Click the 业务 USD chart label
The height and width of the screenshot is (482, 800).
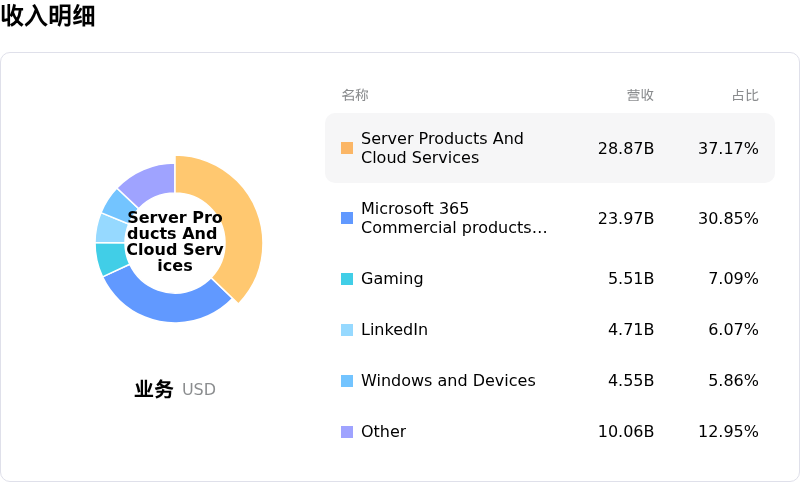[175, 389]
